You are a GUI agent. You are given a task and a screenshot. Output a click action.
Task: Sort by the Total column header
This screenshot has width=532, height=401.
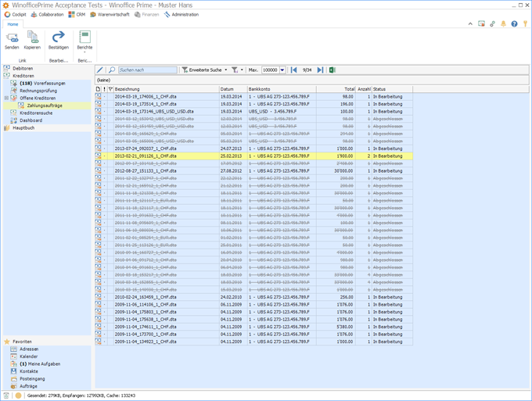tap(336, 89)
